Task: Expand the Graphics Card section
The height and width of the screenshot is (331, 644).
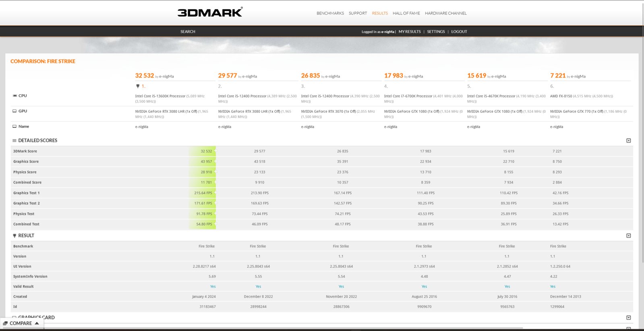Action: coord(629,318)
